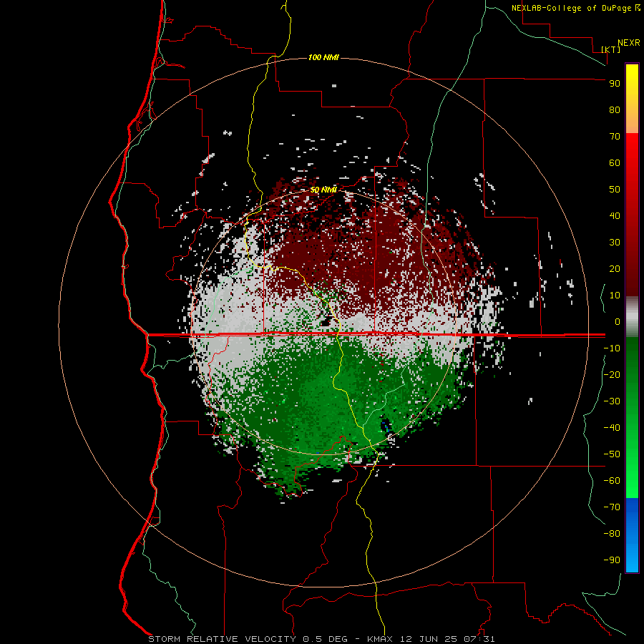Click the NEXR label above the scale

pyautogui.click(x=628, y=43)
